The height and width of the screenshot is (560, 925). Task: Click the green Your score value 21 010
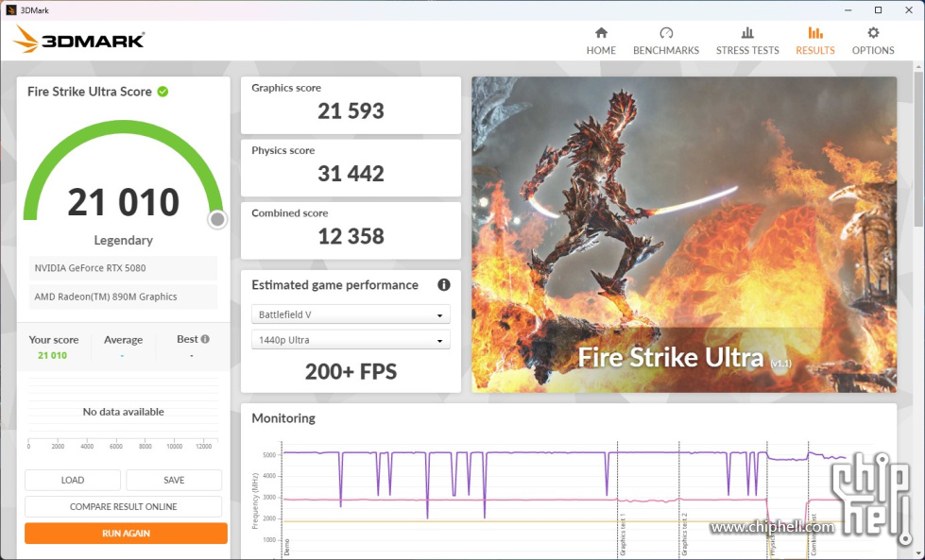53,355
